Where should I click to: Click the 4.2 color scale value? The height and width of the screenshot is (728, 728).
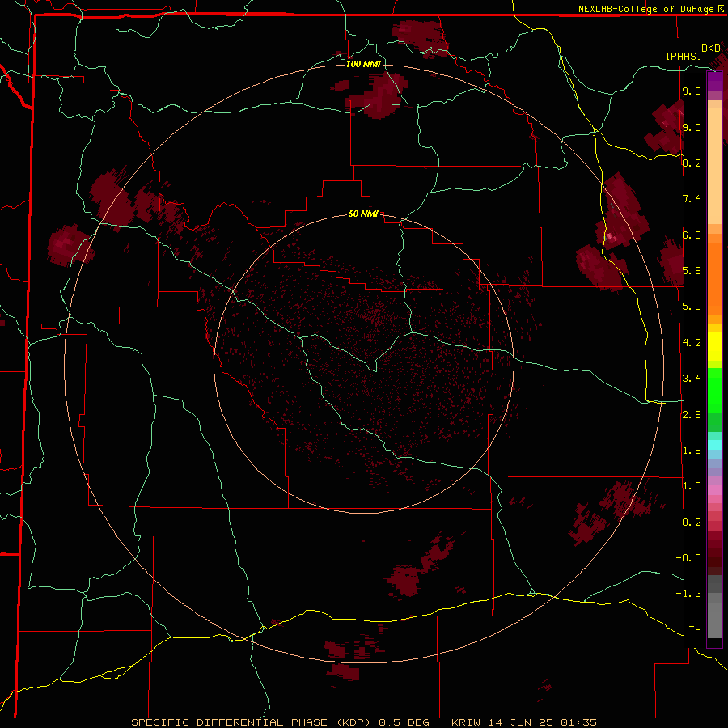tap(692, 343)
